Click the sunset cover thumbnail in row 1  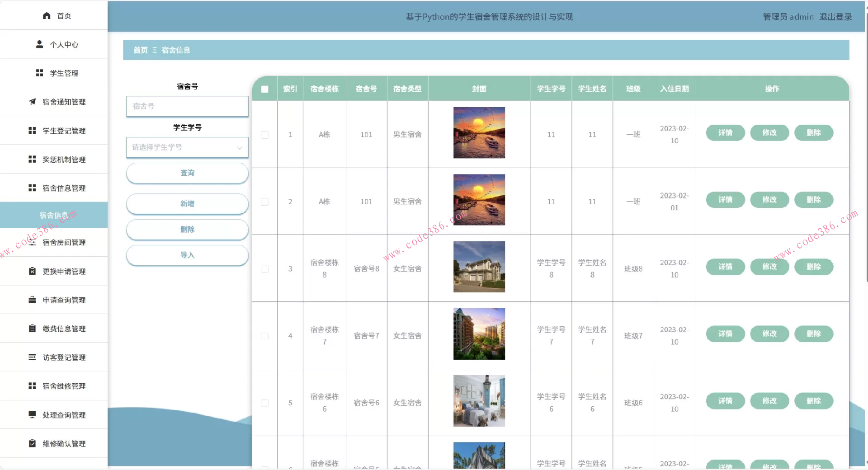coord(479,133)
